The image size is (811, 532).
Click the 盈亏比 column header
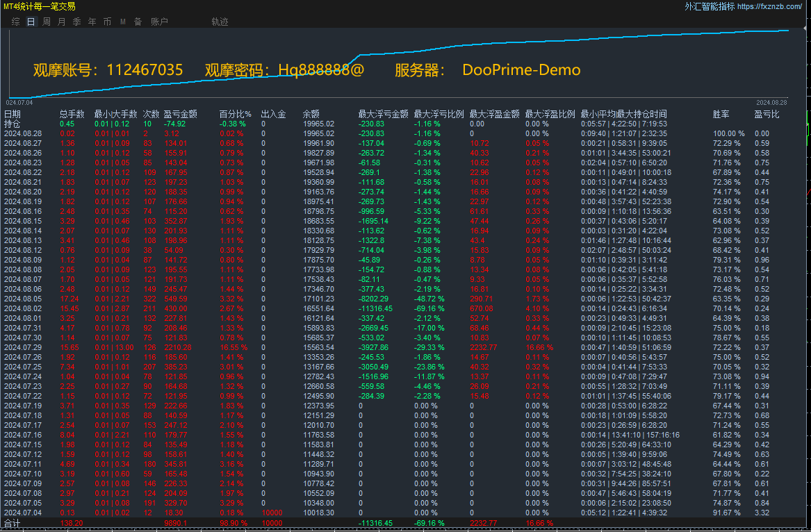pos(767,115)
